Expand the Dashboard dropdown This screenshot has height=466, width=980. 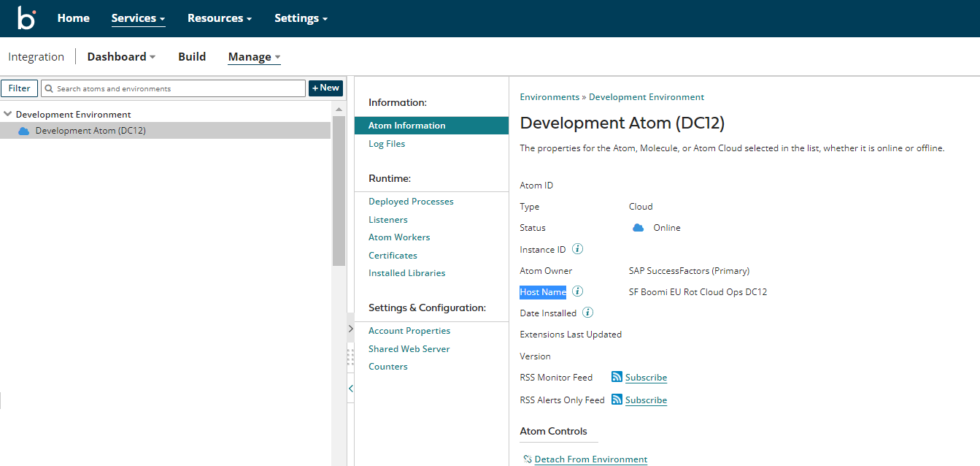121,56
